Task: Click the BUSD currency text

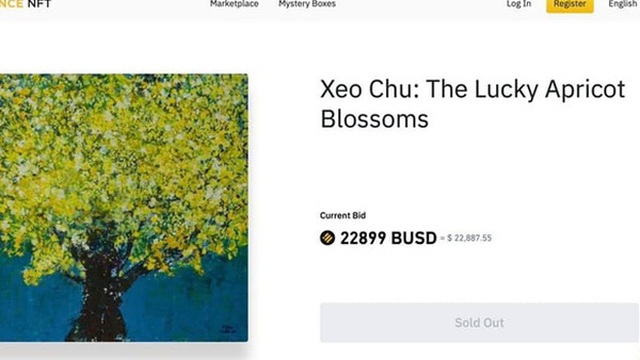Action: (414, 238)
